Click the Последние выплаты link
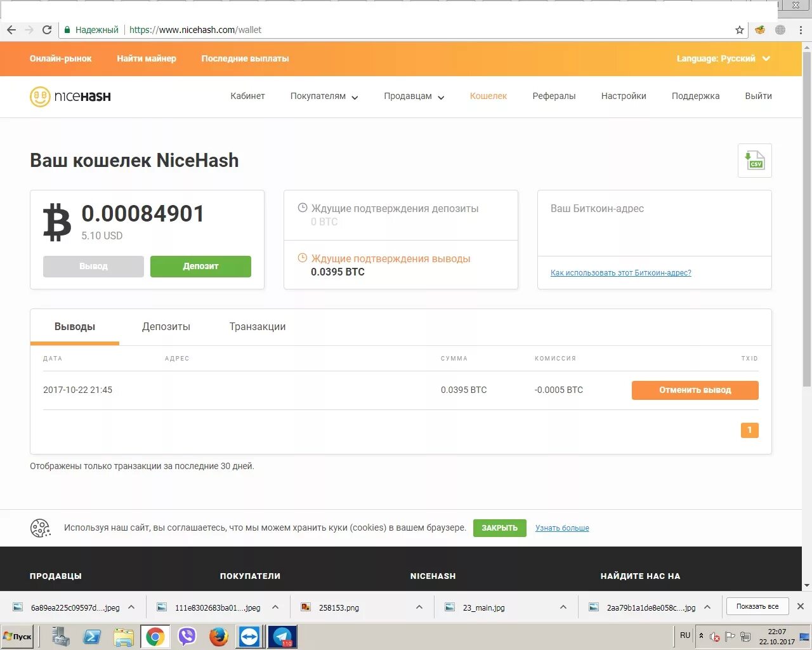Image resolution: width=812 pixels, height=650 pixels. point(245,58)
